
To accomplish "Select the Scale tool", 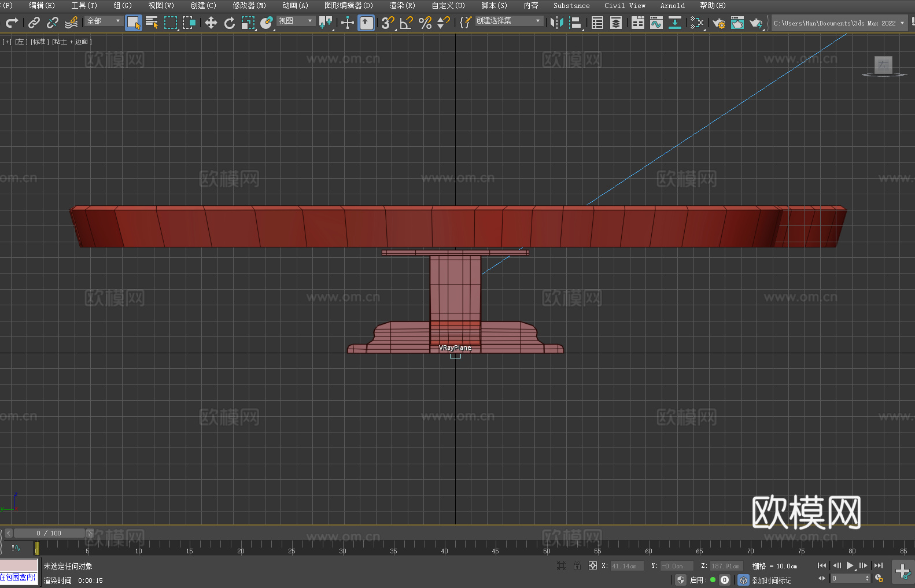I will click(248, 23).
